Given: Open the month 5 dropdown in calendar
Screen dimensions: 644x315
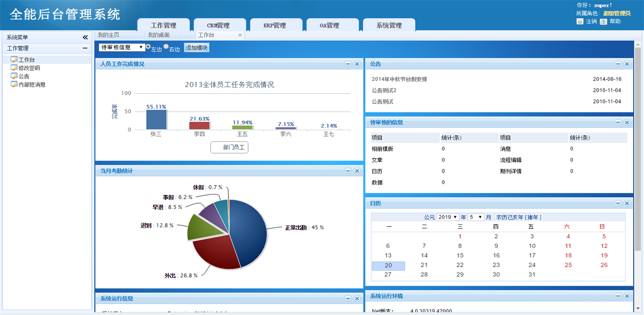Looking at the screenshot, I should click(476, 217).
